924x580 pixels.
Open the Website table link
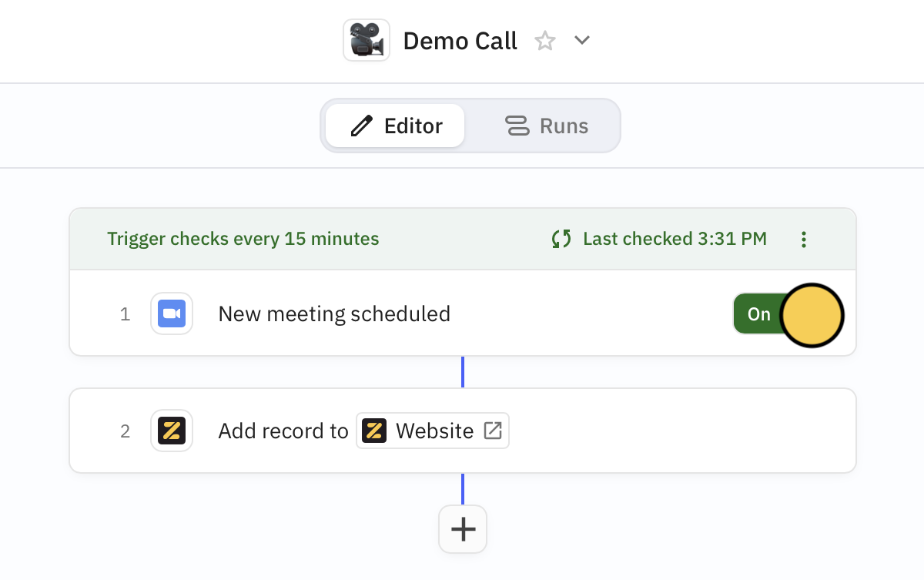[x=433, y=431]
